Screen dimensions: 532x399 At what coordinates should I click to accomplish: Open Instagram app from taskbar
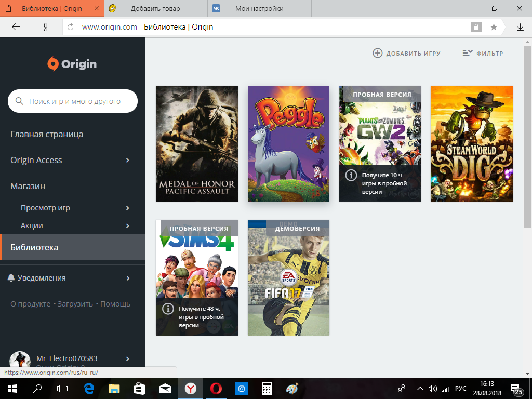pos(242,389)
